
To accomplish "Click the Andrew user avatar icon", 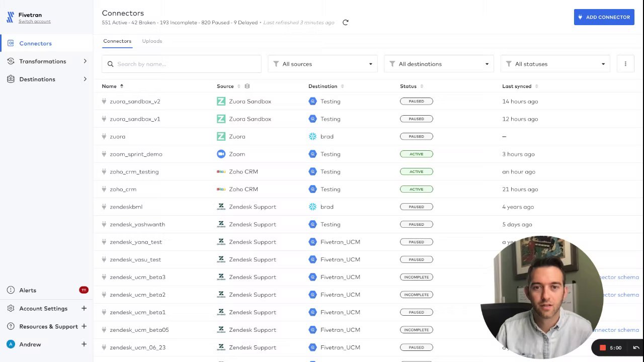I will (x=11, y=344).
